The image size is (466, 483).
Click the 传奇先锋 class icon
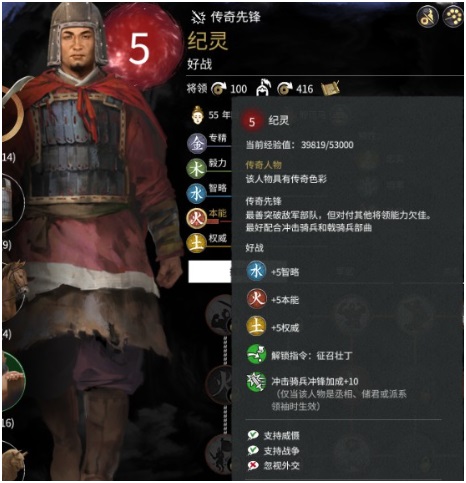198,17
